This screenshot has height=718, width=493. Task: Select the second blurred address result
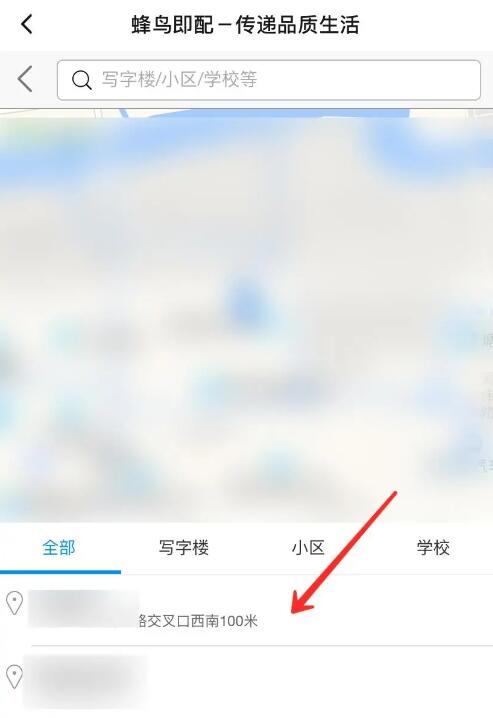coord(246,682)
